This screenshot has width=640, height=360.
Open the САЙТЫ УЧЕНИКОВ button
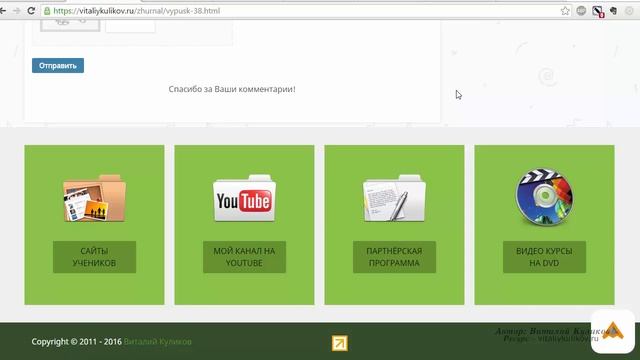point(94,257)
